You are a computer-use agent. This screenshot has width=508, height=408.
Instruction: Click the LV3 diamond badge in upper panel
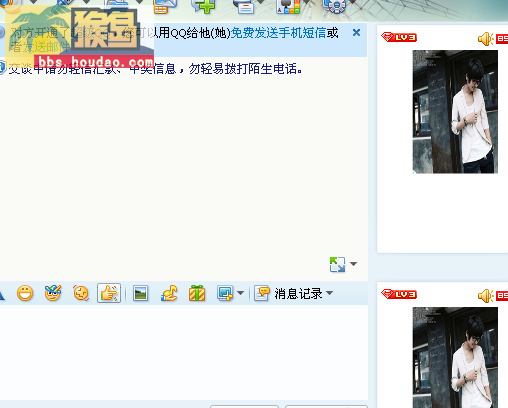399,37
